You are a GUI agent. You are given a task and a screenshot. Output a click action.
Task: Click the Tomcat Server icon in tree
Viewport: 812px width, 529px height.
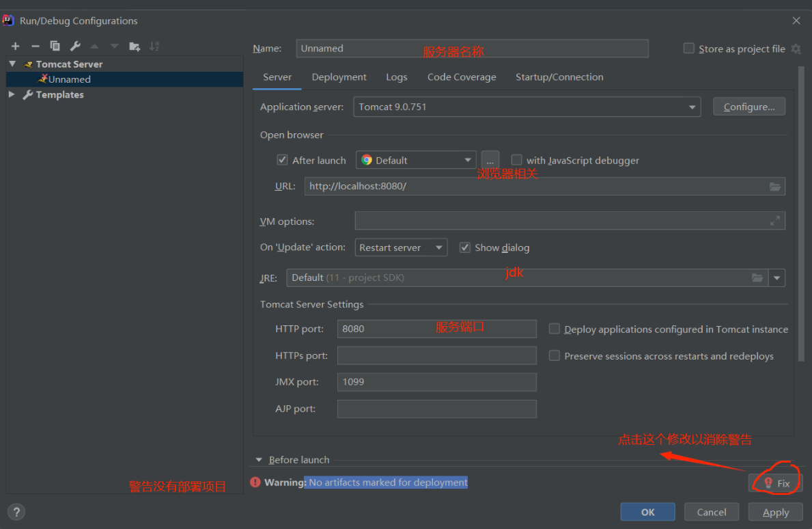pos(29,64)
